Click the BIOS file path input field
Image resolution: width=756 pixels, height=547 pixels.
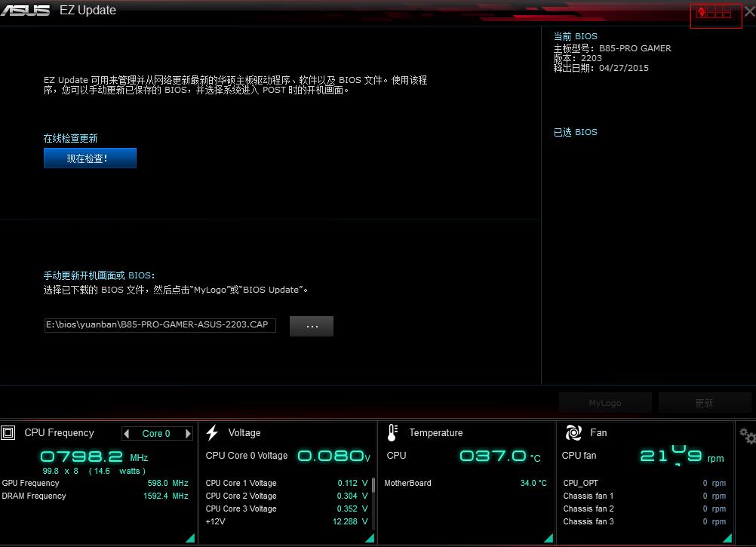pos(160,325)
